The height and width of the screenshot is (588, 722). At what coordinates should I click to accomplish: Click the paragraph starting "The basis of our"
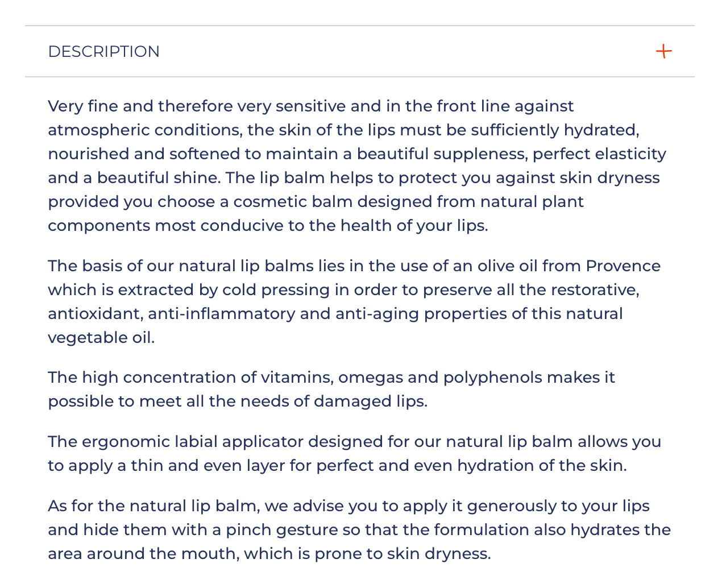point(354,302)
